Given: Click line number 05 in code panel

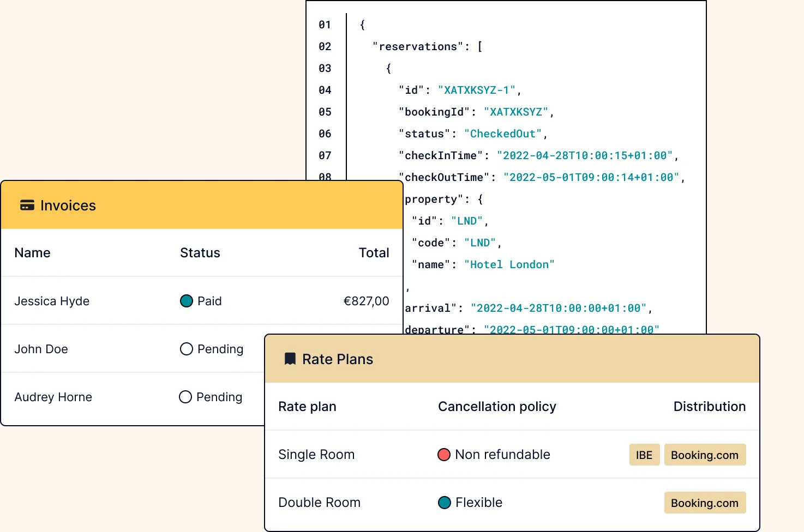Looking at the screenshot, I should pyautogui.click(x=325, y=112).
